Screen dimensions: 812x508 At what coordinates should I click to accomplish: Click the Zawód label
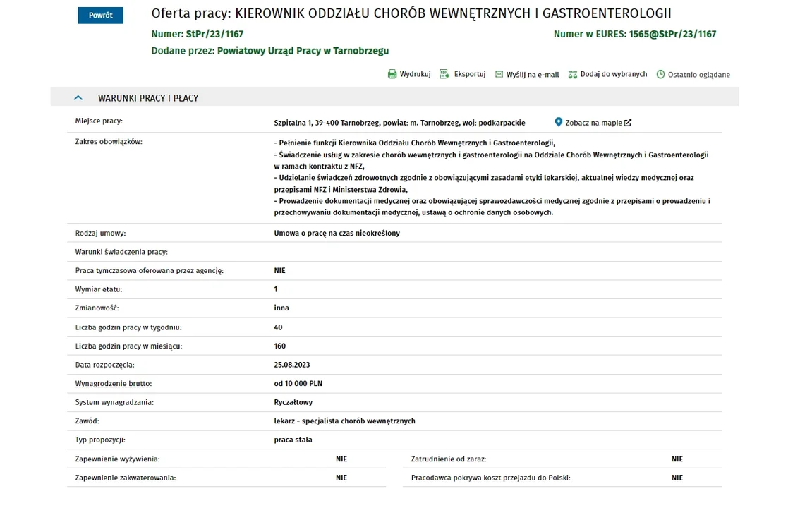tap(87, 421)
